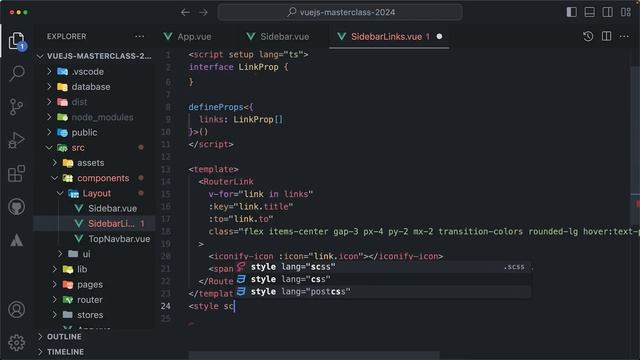640x360 pixels.
Task: Open editor More Actions menu
Action: 624,36
